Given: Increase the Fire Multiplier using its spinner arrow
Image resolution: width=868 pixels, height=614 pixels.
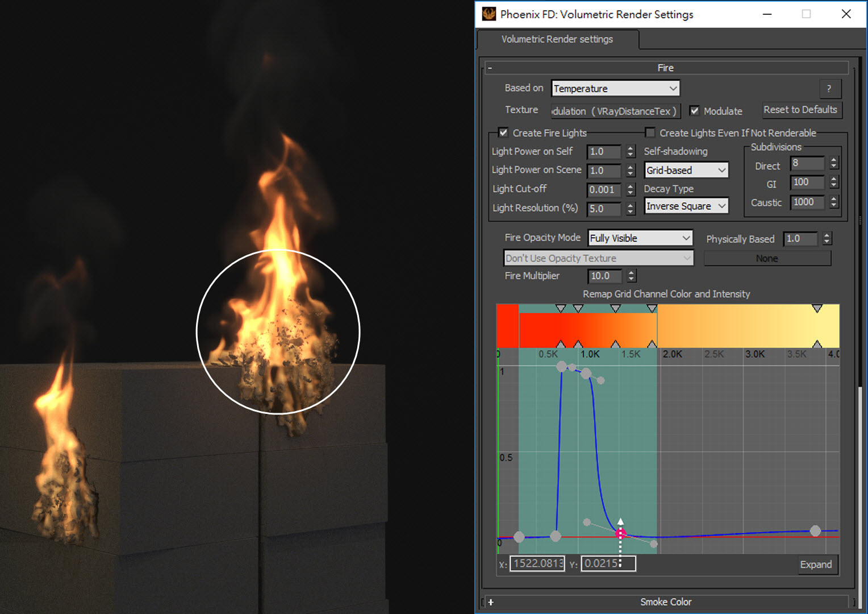Looking at the screenshot, I should [632, 273].
